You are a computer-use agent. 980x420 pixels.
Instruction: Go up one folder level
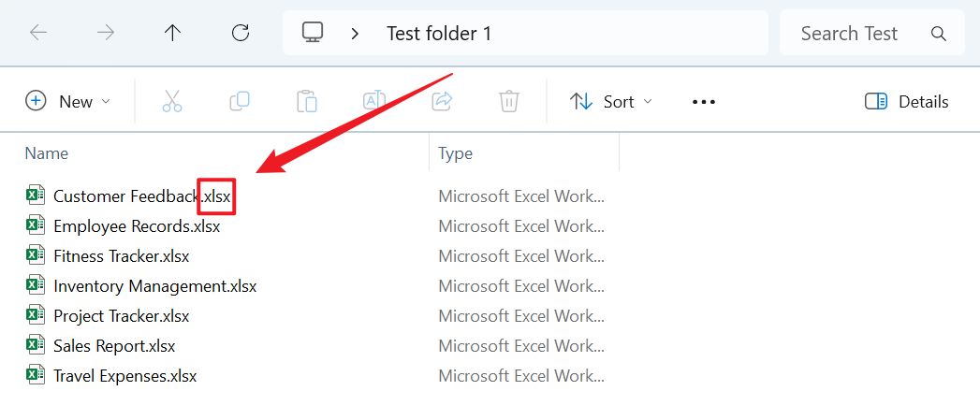click(173, 34)
